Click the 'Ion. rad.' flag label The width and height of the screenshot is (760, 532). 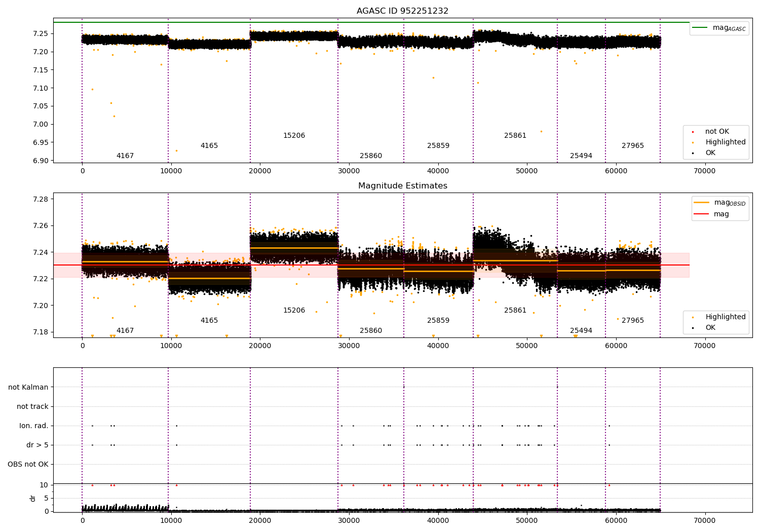[x=34, y=426]
